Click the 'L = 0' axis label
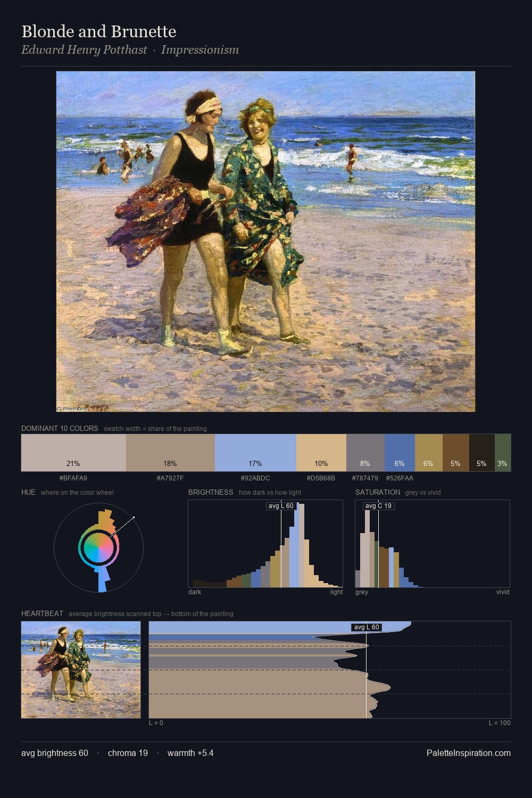Viewport: 532px width, 798px height. (x=156, y=723)
